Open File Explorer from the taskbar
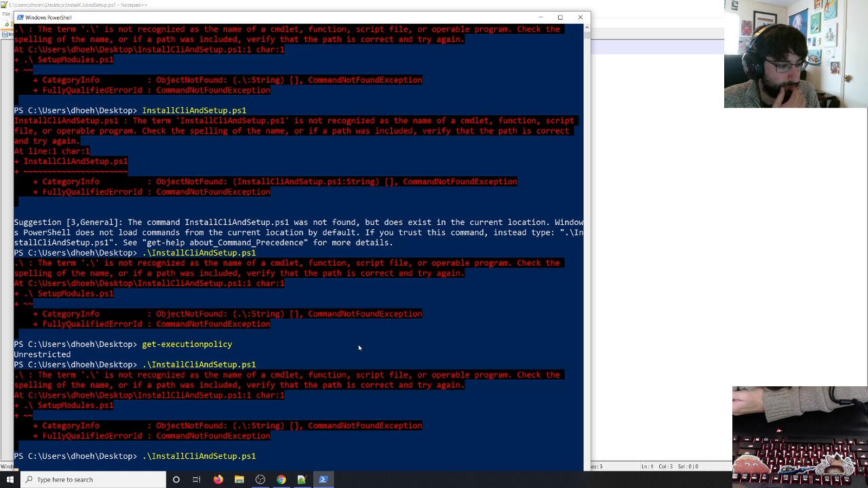This screenshot has width=868, height=488. [x=239, y=479]
